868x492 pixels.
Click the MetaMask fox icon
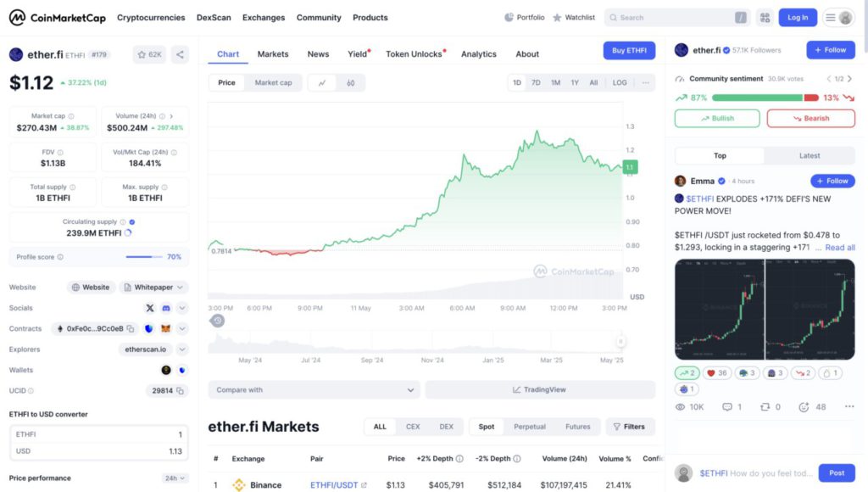point(166,329)
